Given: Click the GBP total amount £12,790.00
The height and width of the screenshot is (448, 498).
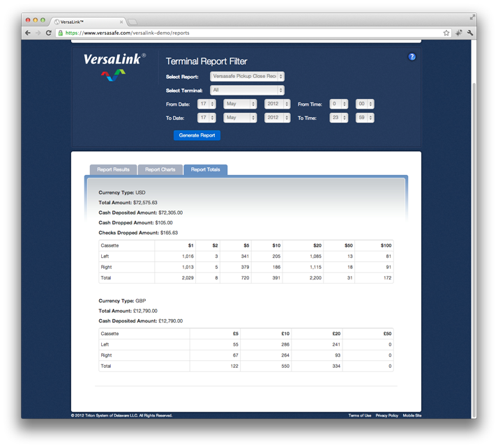Looking at the screenshot, I should [x=145, y=311].
